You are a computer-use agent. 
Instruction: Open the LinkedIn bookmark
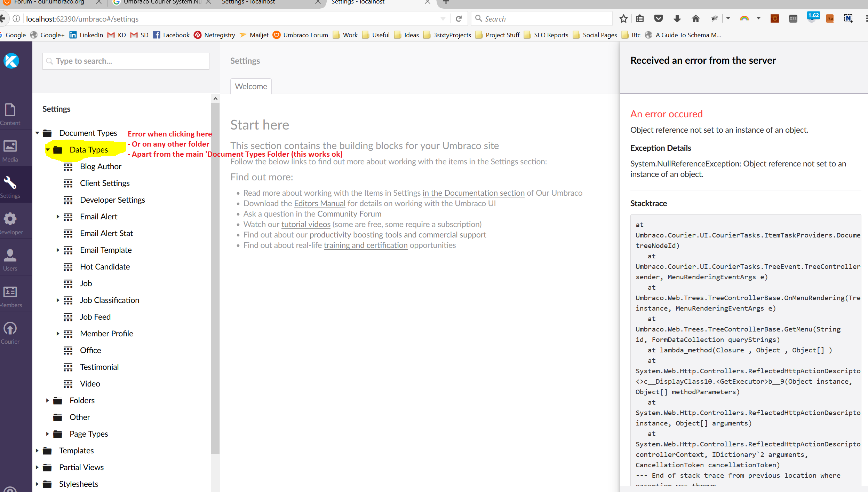(86, 35)
